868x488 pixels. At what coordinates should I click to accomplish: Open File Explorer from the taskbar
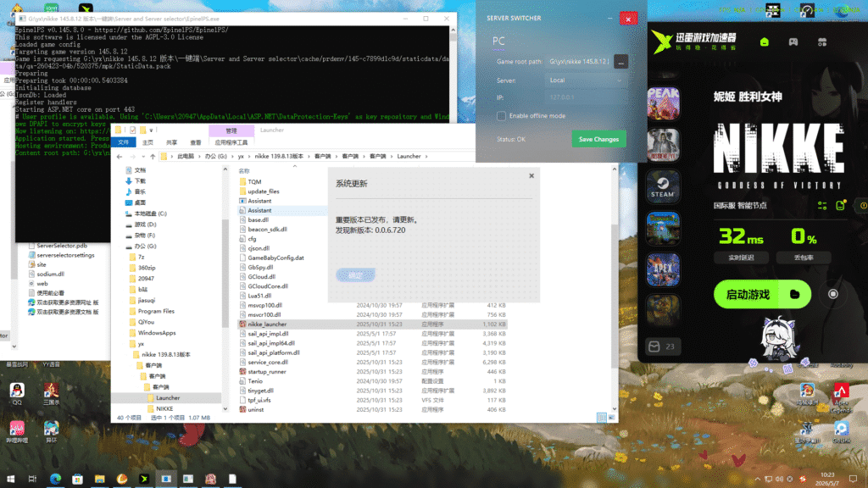point(100,480)
